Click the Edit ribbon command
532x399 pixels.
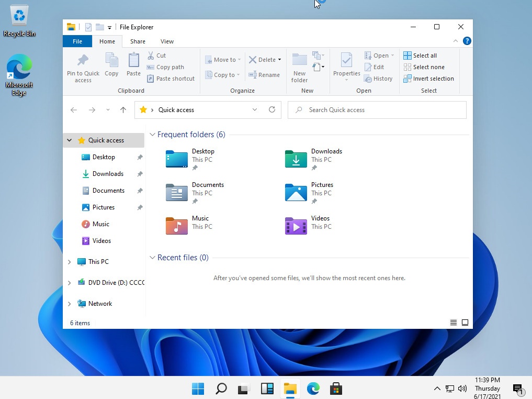pos(374,67)
